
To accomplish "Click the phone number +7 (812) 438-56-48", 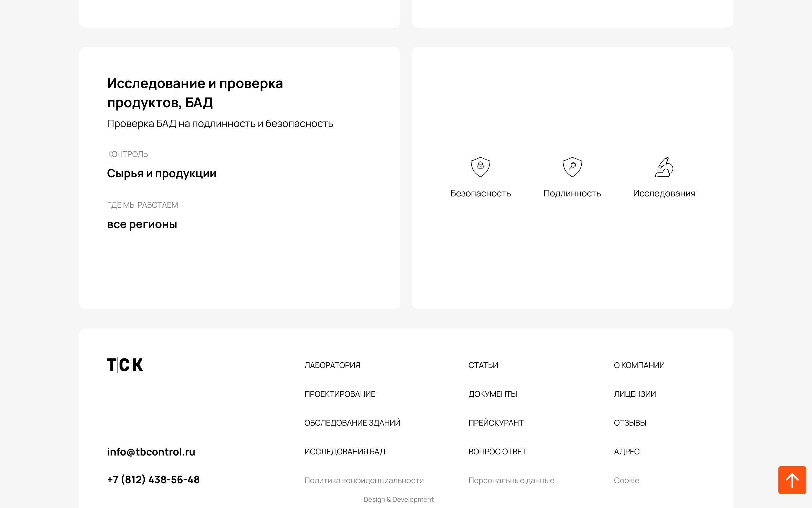I will pos(153,479).
